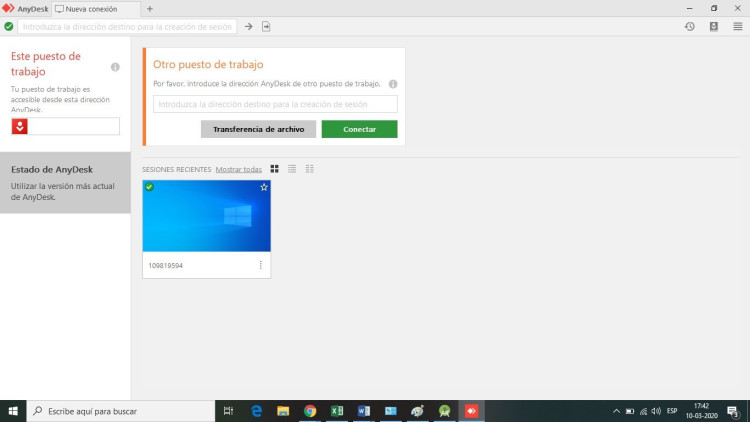Switch recent sessions to list view
The width and height of the screenshot is (750, 422).
pyautogui.click(x=292, y=169)
